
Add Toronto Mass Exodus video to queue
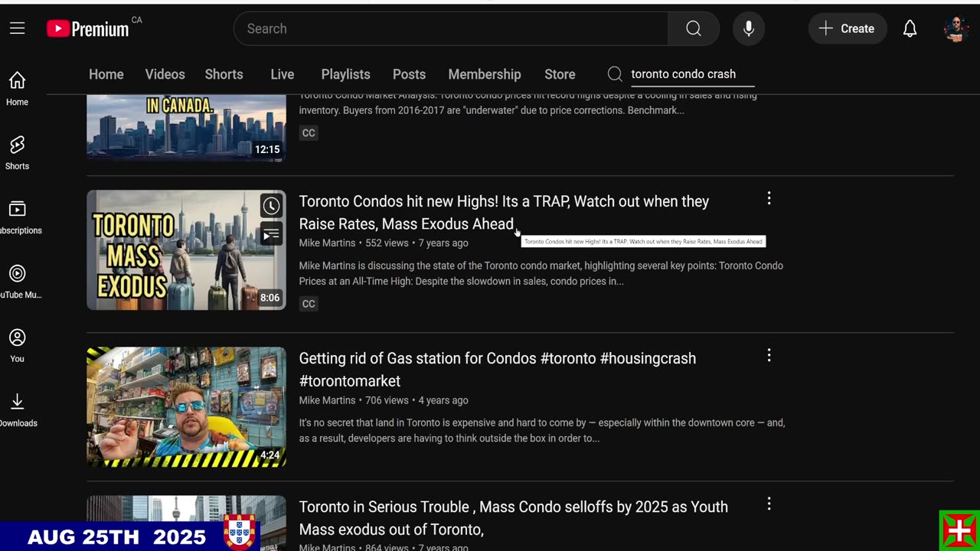tap(271, 234)
